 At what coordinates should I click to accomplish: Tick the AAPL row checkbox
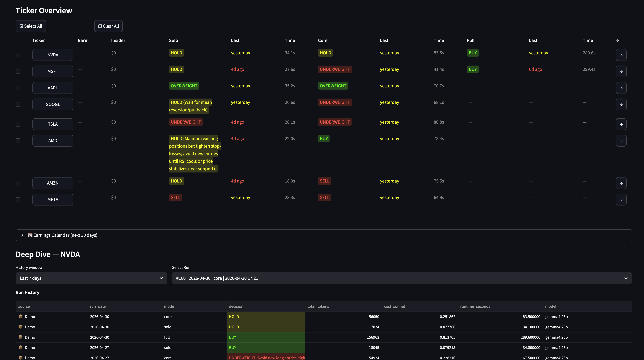(18, 88)
